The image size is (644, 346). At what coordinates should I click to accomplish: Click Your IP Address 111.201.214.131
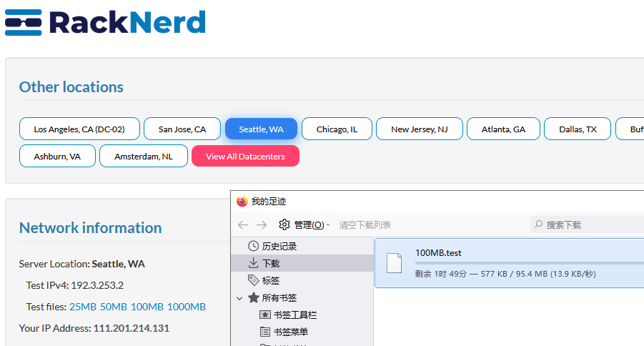131,328
